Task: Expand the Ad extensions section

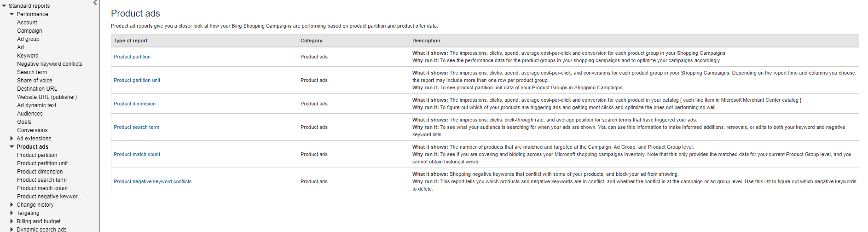Action: pyautogui.click(x=12, y=139)
